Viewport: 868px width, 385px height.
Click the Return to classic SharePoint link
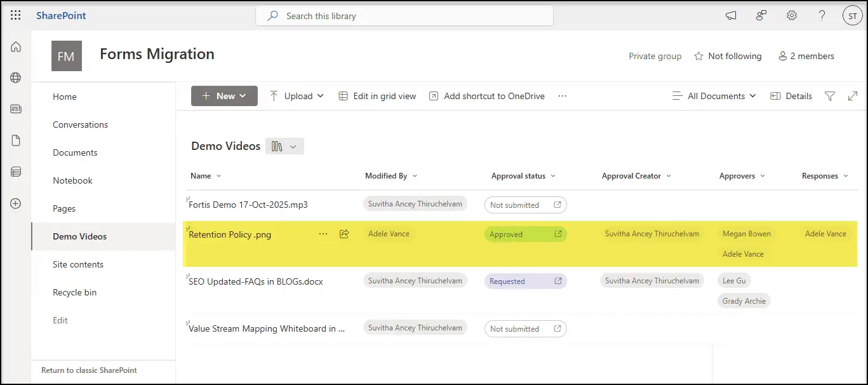point(88,370)
